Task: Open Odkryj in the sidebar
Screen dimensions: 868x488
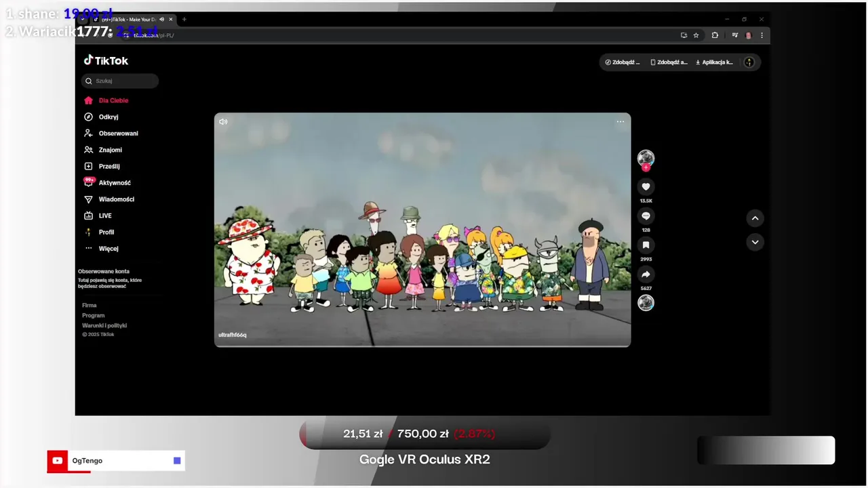Action: point(108,117)
